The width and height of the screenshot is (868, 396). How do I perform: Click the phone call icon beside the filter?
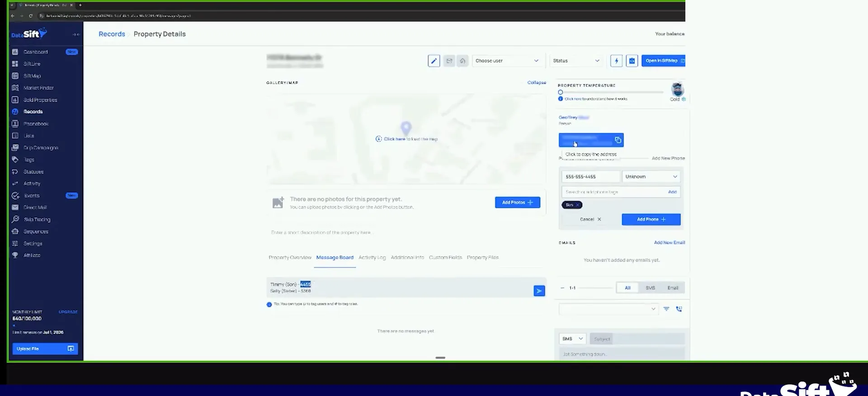tap(679, 309)
